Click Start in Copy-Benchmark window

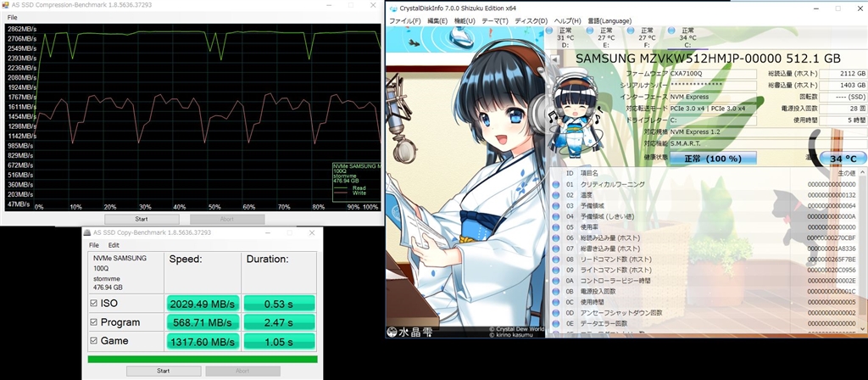pos(164,372)
